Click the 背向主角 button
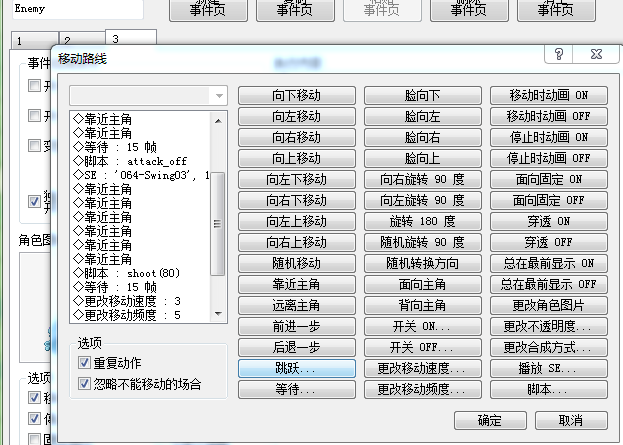The image size is (623, 445). coord(423,306)
